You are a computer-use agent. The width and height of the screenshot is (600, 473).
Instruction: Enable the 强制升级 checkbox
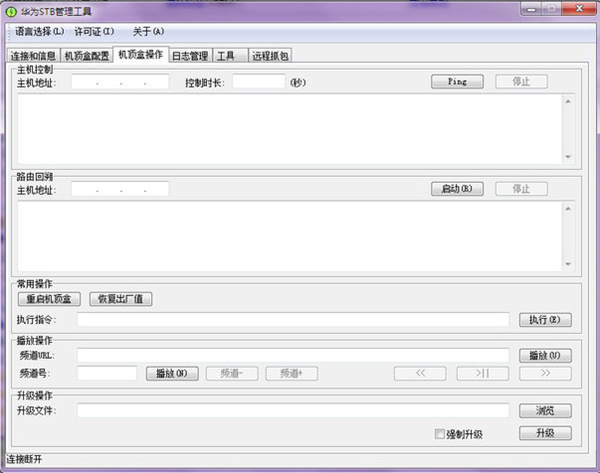[x=440, y=434]
